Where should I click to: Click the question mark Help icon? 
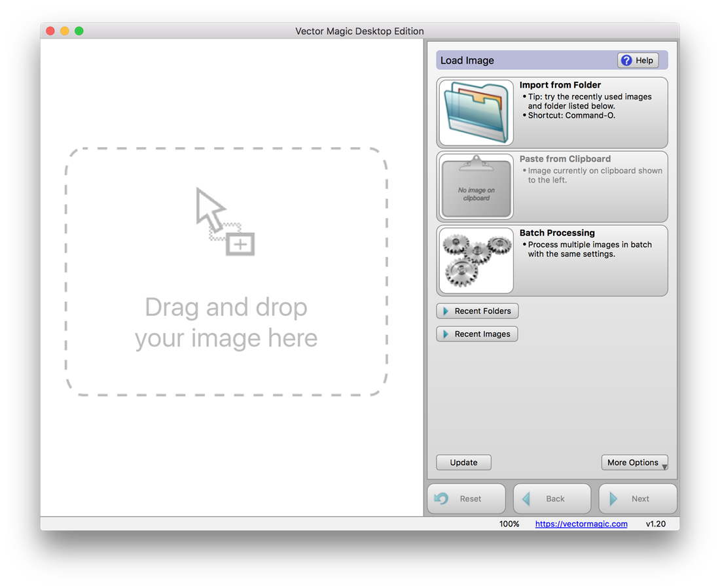click(x=626, y=60)
